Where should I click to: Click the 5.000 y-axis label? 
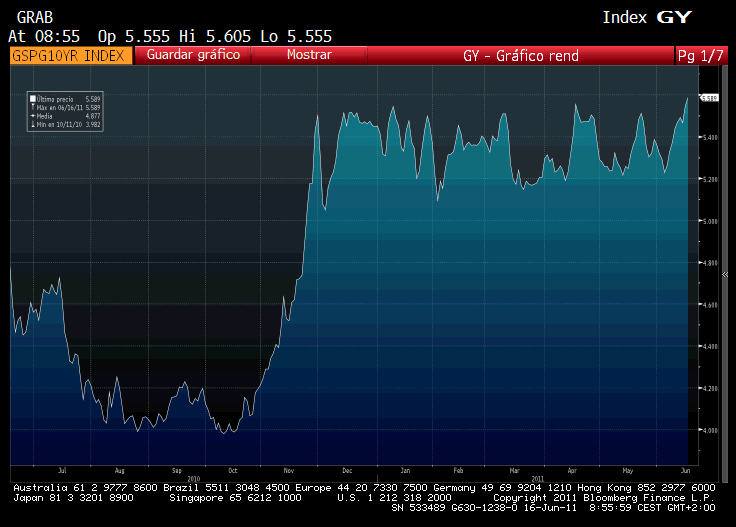tap(710, 221)
